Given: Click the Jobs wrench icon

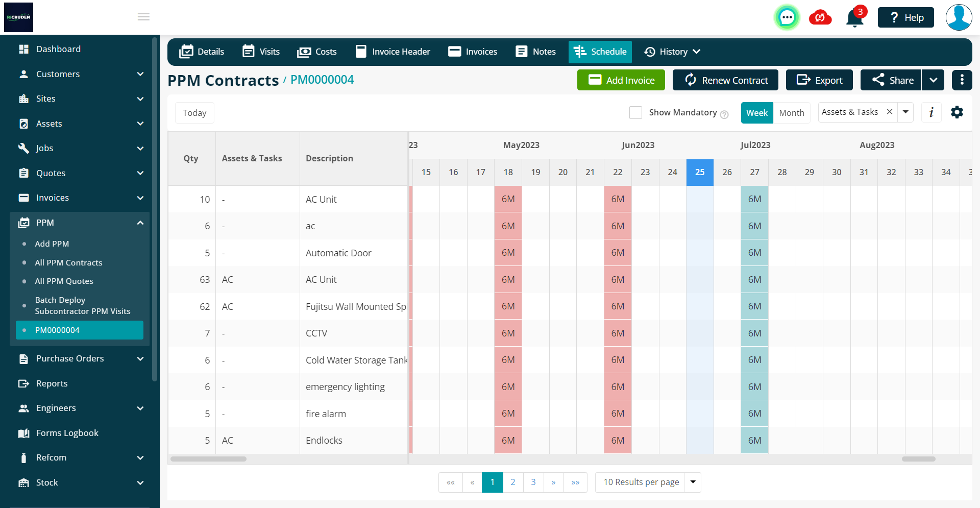Looking at the screenshot, I should click(x=23, y=148).
